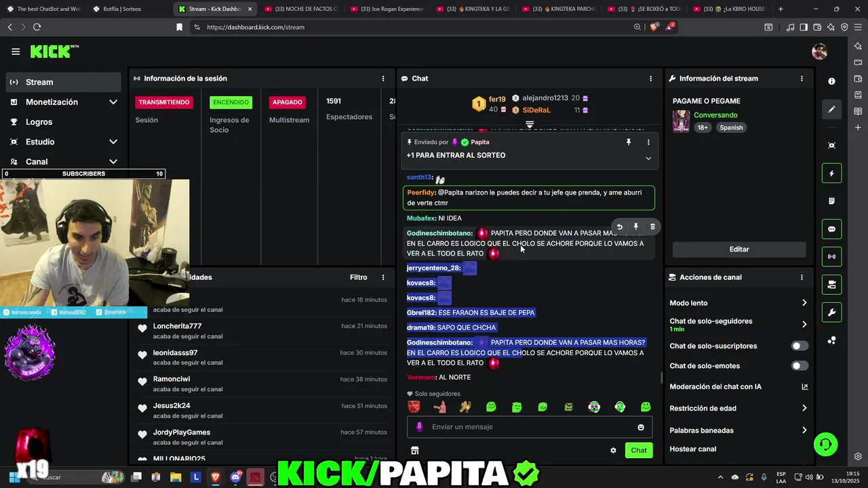Open chat settings gear icon
Viewport: 868px width, 488px height.
(x=613, y=450)
